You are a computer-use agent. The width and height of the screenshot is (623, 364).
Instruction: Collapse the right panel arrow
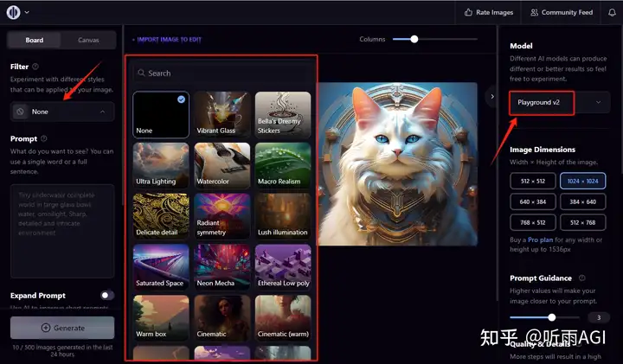coord(492,96)
